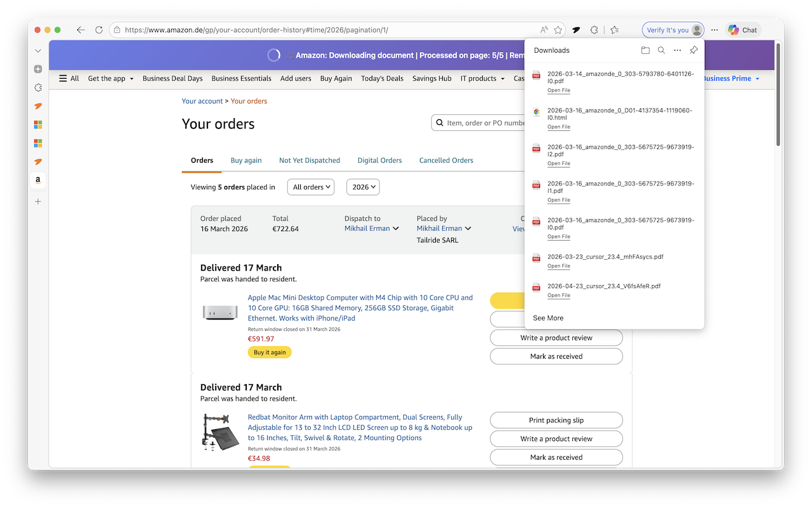Reload the page with the refresh icon
Image resolution: width=812 pixels, height=508 pixels.
click(x=99, y=30)
